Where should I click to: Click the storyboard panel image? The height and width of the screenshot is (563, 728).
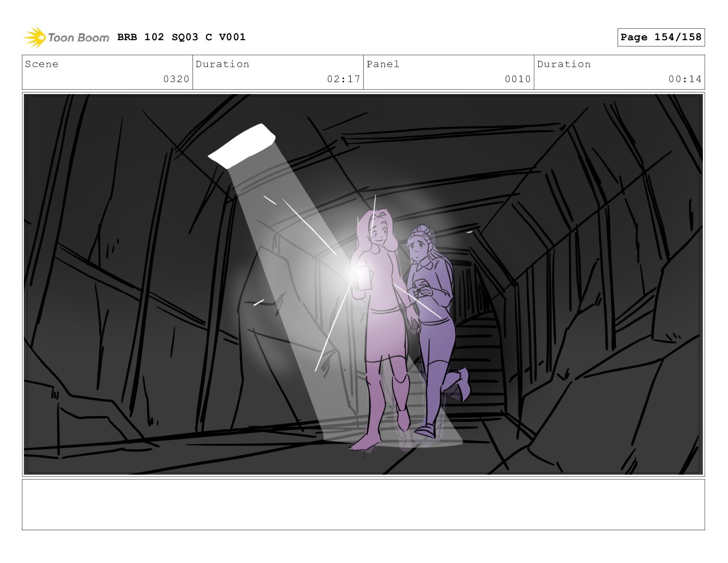[363, 284]
